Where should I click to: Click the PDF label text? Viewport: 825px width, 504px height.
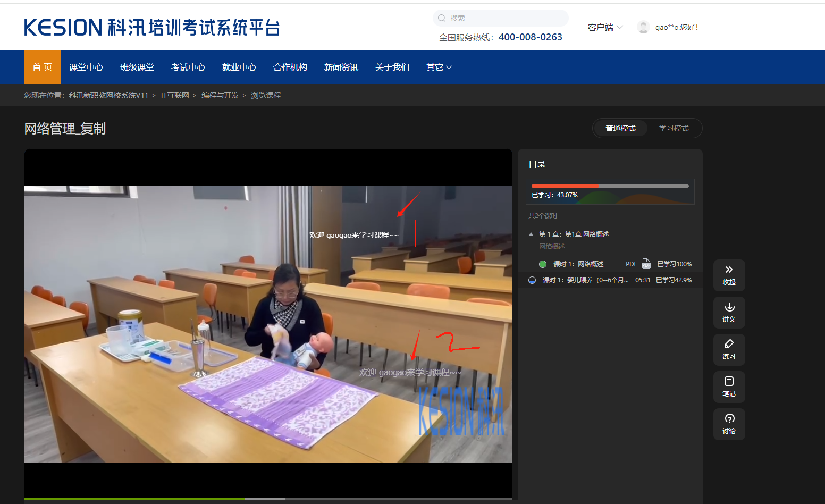[631, 264]
